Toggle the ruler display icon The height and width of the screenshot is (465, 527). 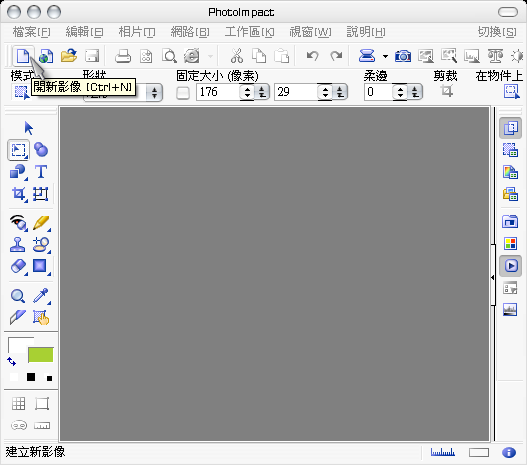coord(42,426)
